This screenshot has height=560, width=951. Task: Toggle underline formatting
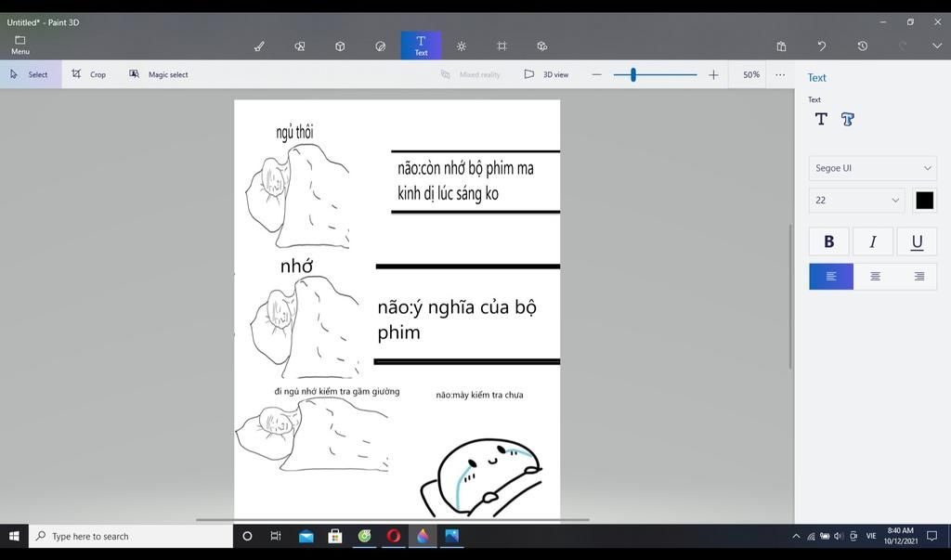[x=917, y=241]
